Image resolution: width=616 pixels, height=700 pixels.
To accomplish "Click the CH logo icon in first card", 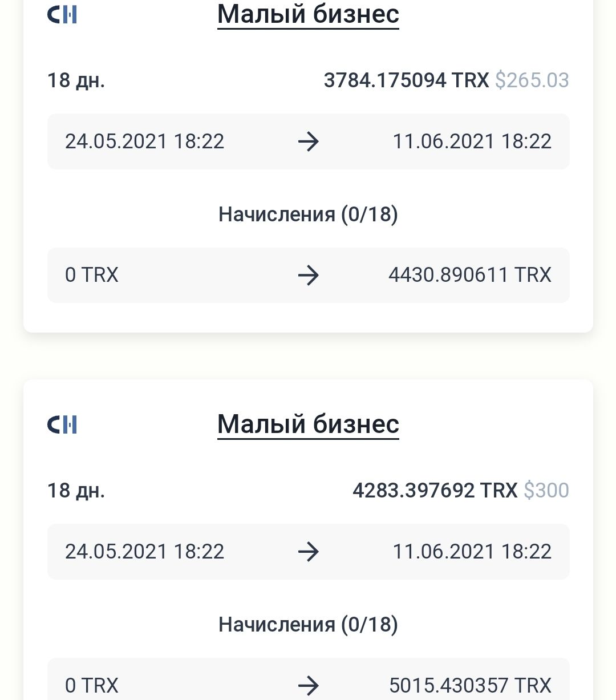I will tap(62, 14).
